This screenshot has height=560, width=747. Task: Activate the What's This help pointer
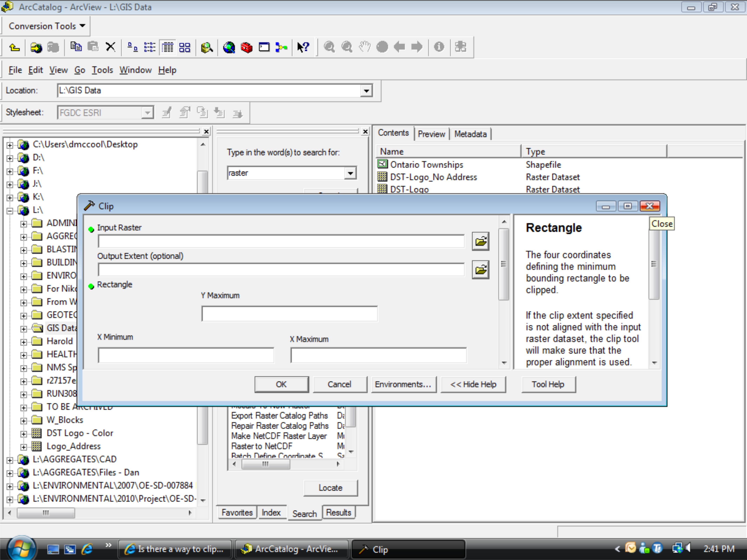coord(303,47)
